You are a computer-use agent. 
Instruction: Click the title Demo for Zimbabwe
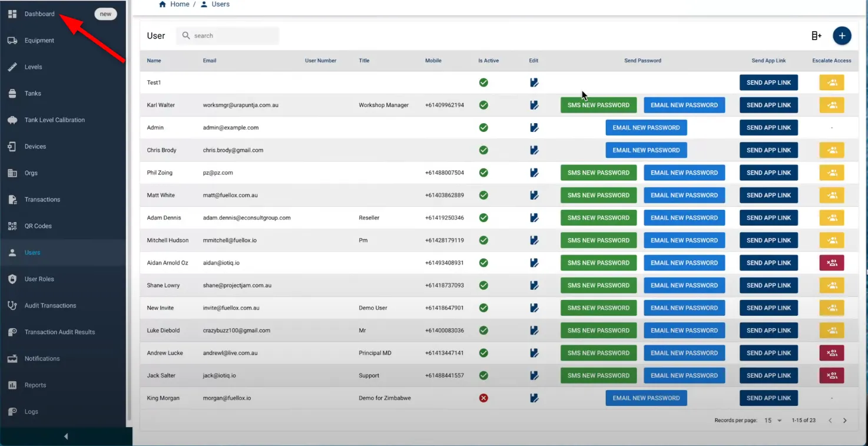point(385,398)
